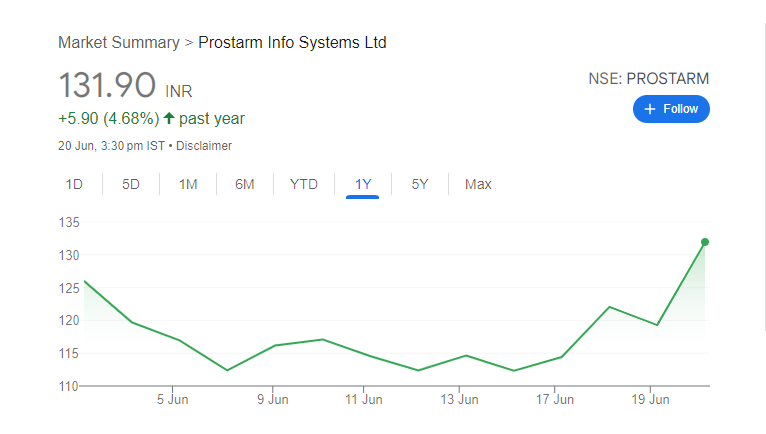Open the Disclaimer link

tap(204, 146)
